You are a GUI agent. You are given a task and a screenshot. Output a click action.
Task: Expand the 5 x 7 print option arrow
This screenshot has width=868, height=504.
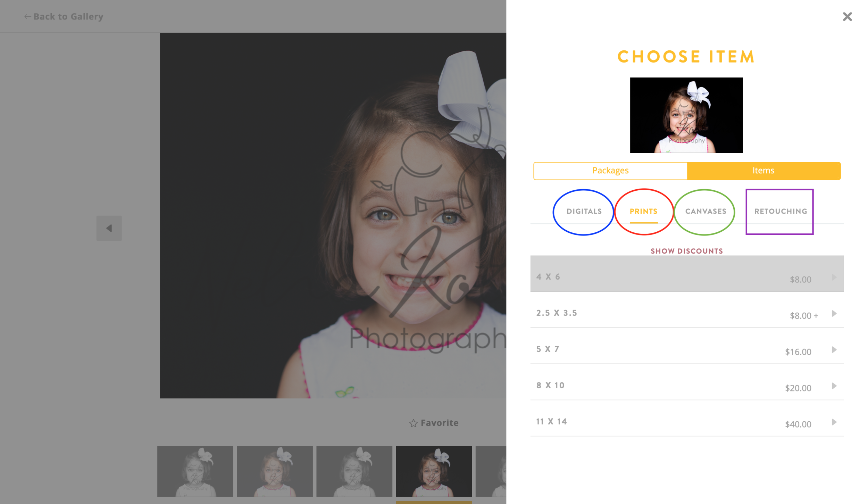[834, 349]
